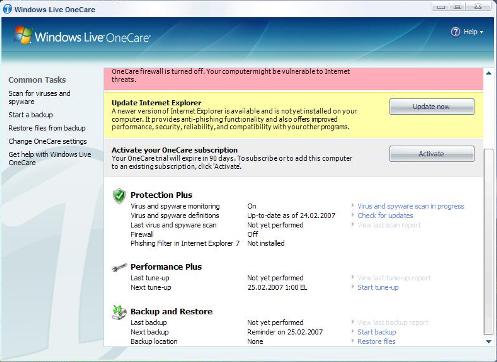Minimize the OneCare window
Image resolution: width=497 pixels, height=362 pixels.
point(441,7)
